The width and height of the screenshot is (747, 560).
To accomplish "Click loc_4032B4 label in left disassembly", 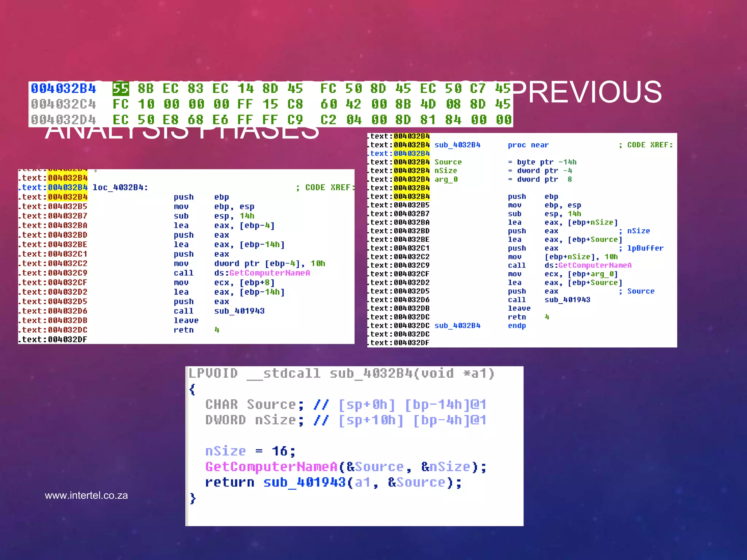I will (120, 187).
